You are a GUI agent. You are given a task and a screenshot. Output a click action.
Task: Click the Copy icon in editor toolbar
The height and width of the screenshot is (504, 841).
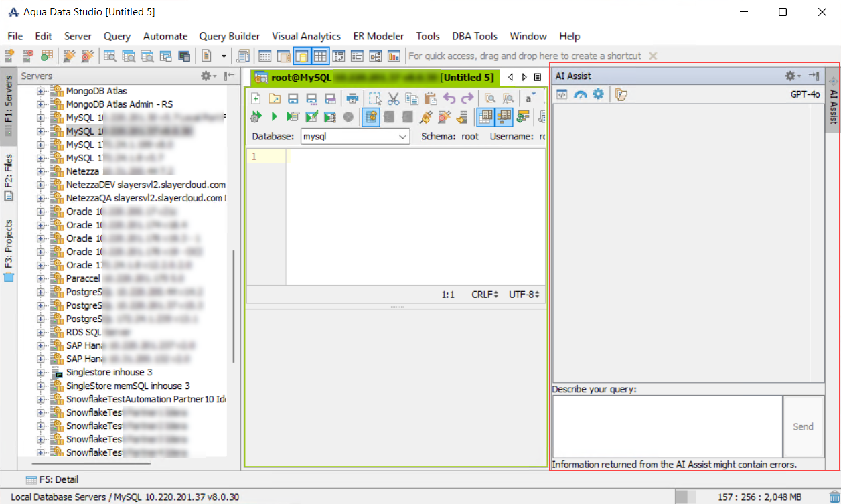click(x=412, y=98)
